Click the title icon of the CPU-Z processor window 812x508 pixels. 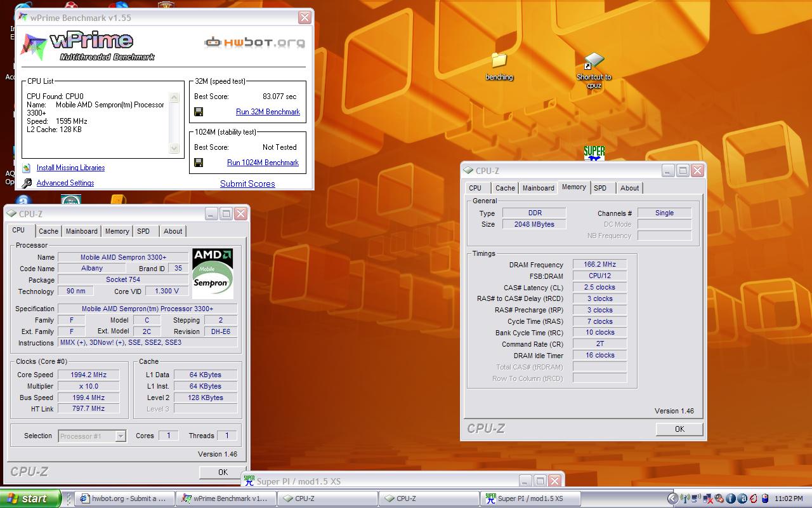pos(12,214)
